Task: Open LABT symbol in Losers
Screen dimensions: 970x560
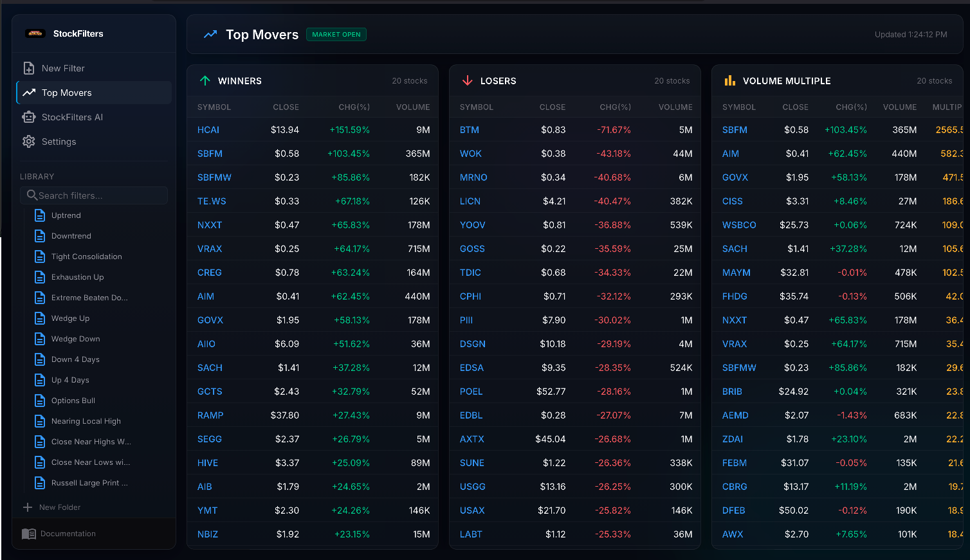Action: pos(471,534)
